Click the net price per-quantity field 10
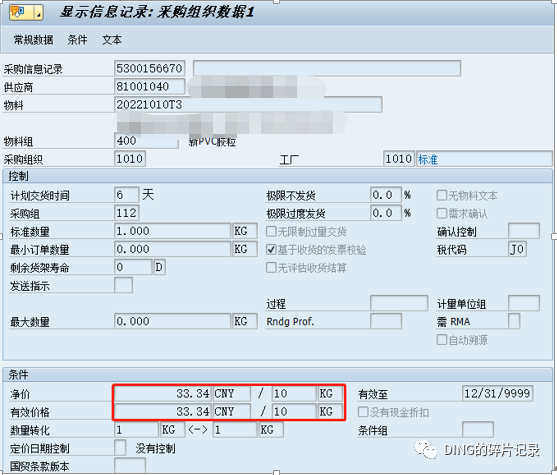 point(294,394)
